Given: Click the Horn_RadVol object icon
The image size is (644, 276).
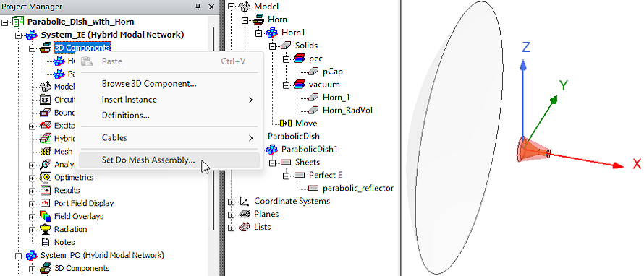Looking at the screenshot, I should [x=314, y=111].
